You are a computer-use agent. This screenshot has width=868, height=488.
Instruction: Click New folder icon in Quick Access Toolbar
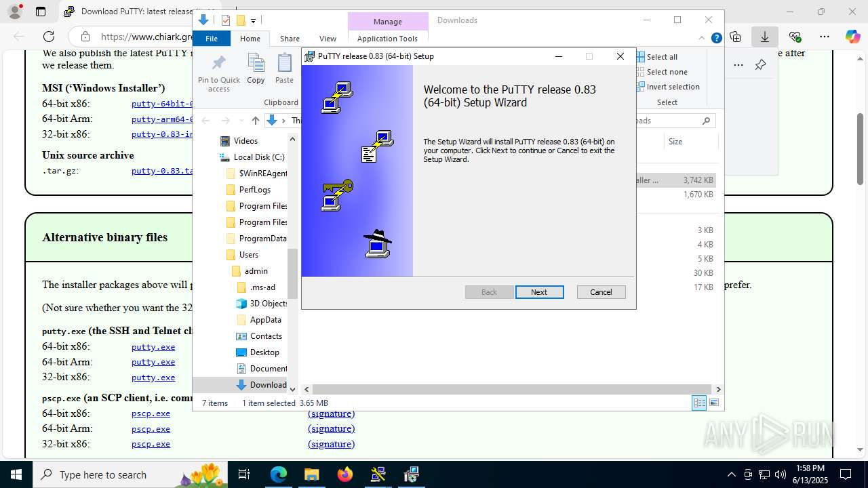click(240, 20)
